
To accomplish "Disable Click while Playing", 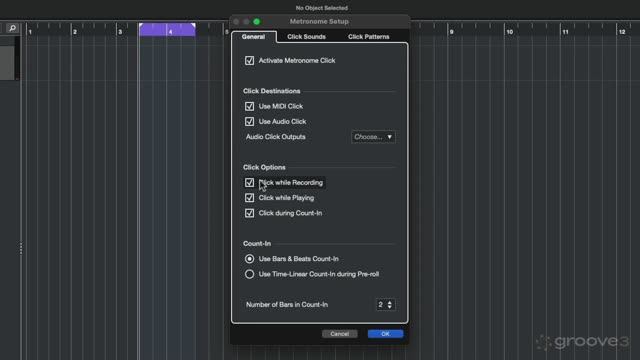I will pyautogui.click(x=249, y=198).
